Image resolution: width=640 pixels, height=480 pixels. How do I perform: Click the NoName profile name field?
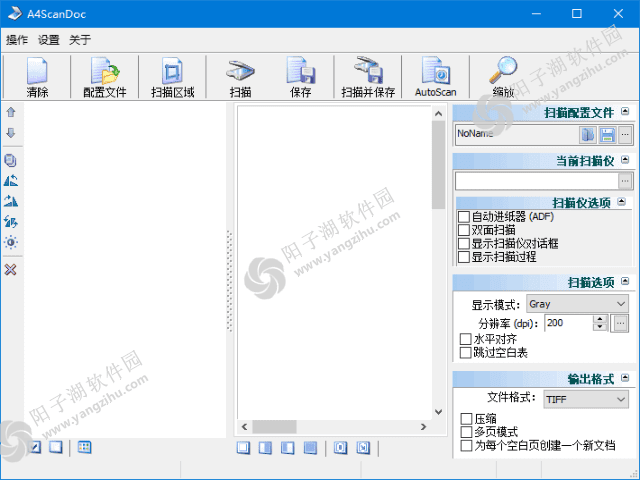[517, 135]
